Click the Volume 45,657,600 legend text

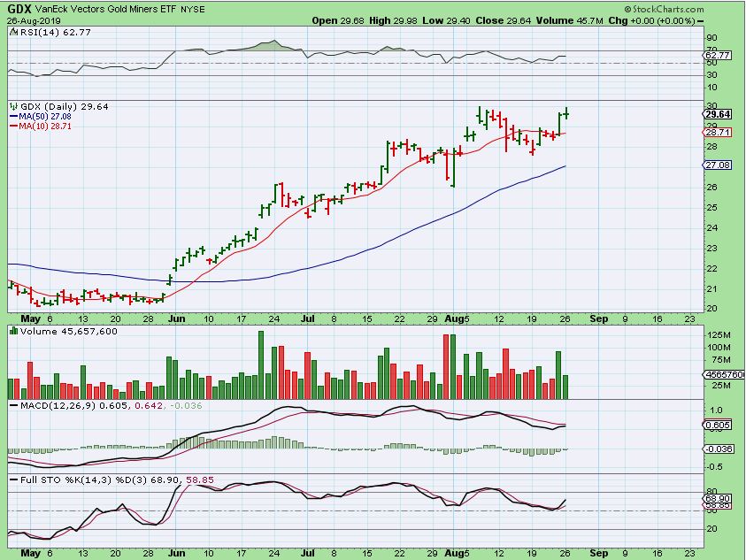click(68, 331)
